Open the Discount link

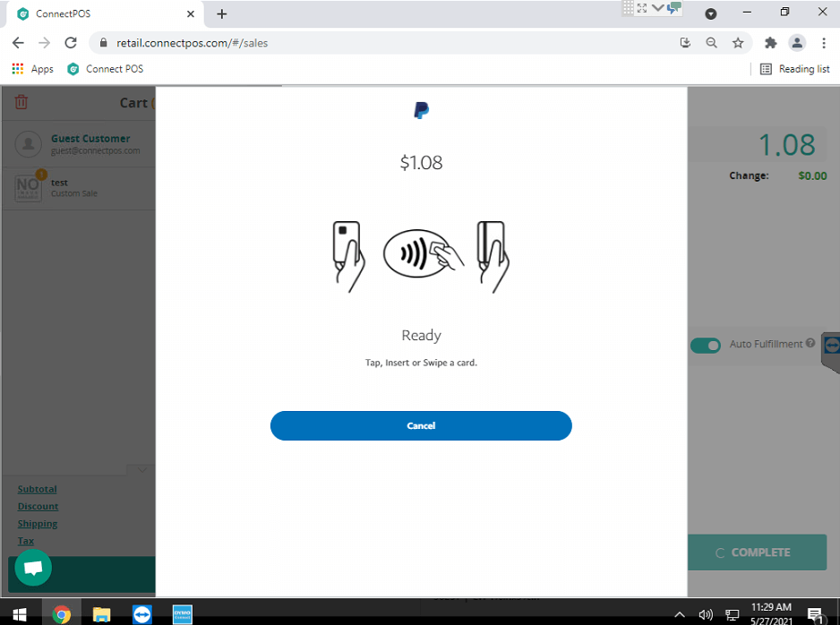click(x=38, y=506)
